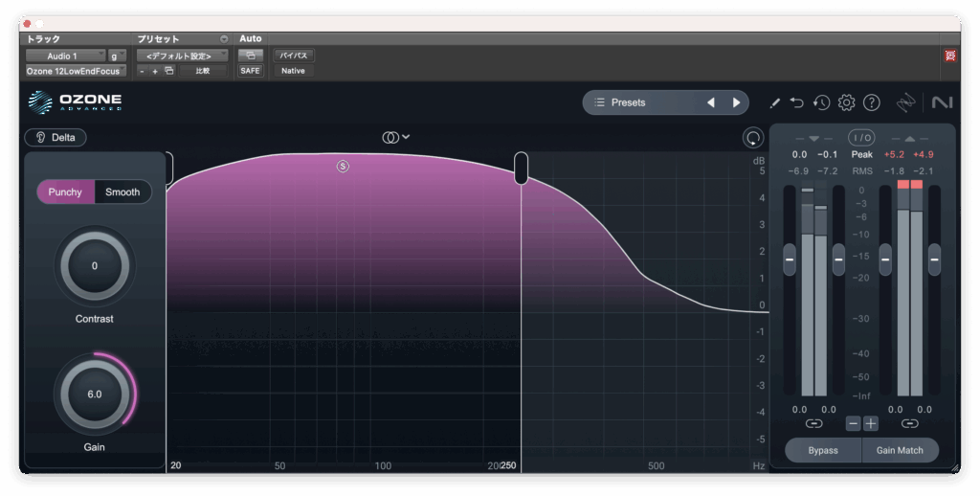Click the SAFE automation button
Image resolution: width=980 pixels, height=496 pixels.
pos(250,71)
